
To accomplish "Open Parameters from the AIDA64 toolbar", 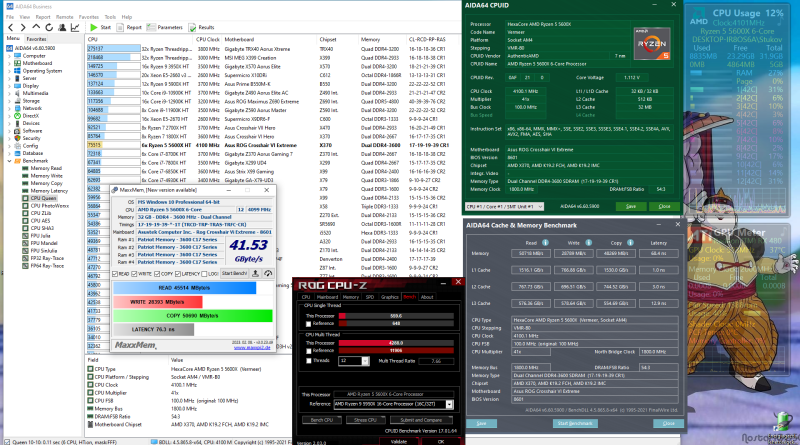I will (x=165, y=28).
